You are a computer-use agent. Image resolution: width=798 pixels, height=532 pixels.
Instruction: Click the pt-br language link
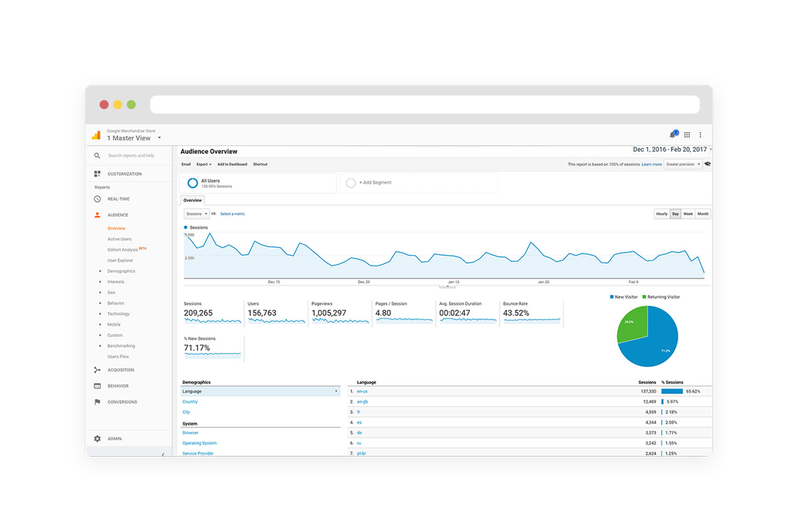coord(361,453)
